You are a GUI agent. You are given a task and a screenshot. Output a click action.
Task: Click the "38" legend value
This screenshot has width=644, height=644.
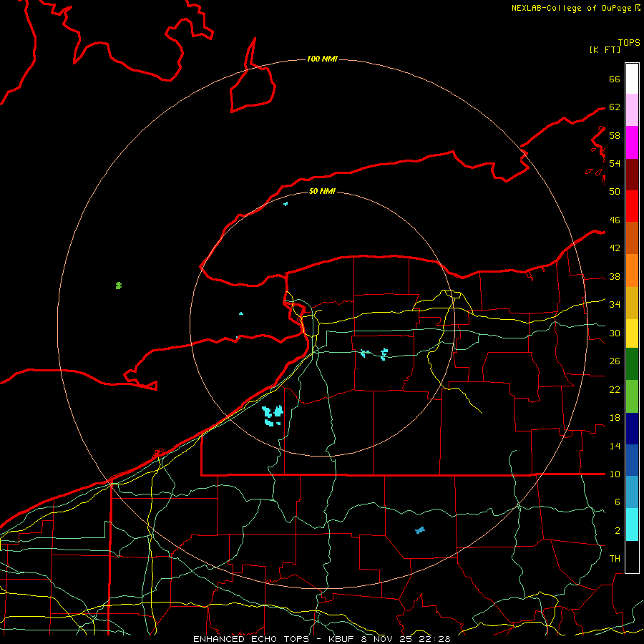point(615,277)
